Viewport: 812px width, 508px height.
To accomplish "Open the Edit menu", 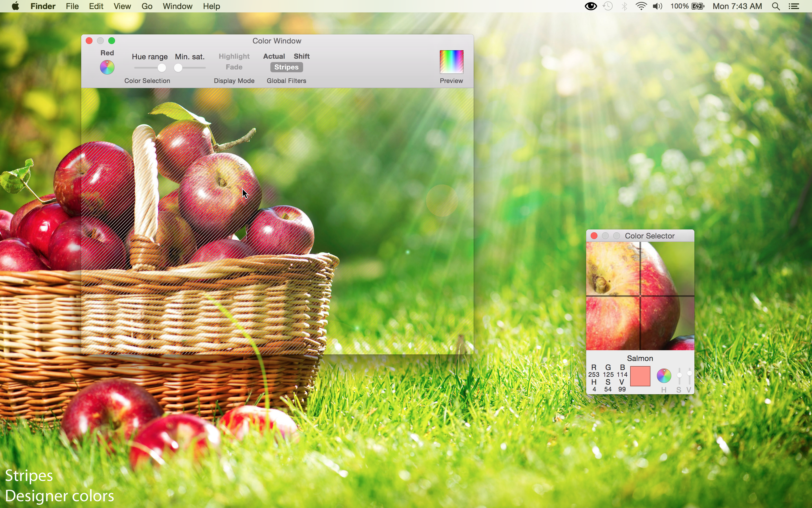I will tap(96, 6).
